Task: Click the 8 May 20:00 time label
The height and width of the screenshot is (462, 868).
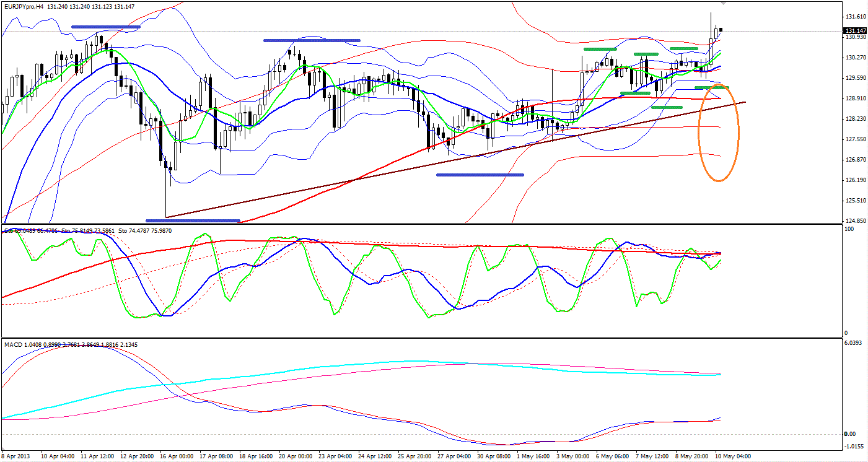Action: pos(691,456)
